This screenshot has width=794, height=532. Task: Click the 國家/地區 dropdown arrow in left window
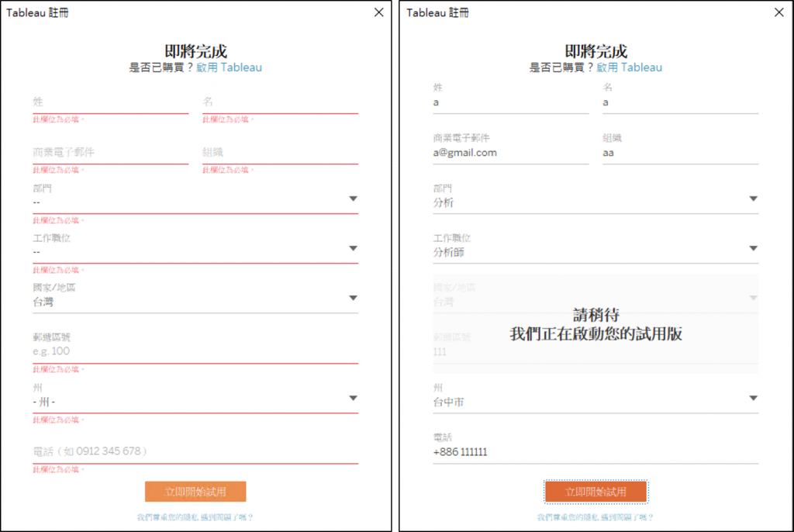pos(353,298)
